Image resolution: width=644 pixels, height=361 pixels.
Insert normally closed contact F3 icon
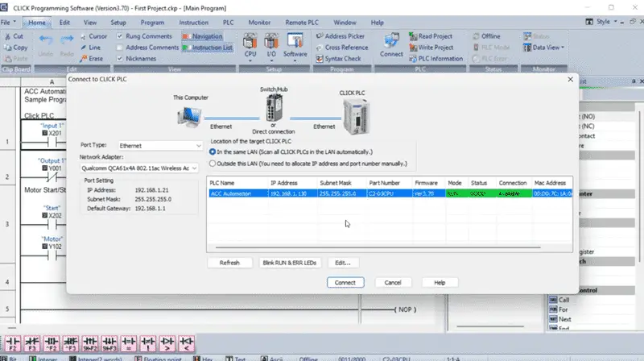(32, 343)
